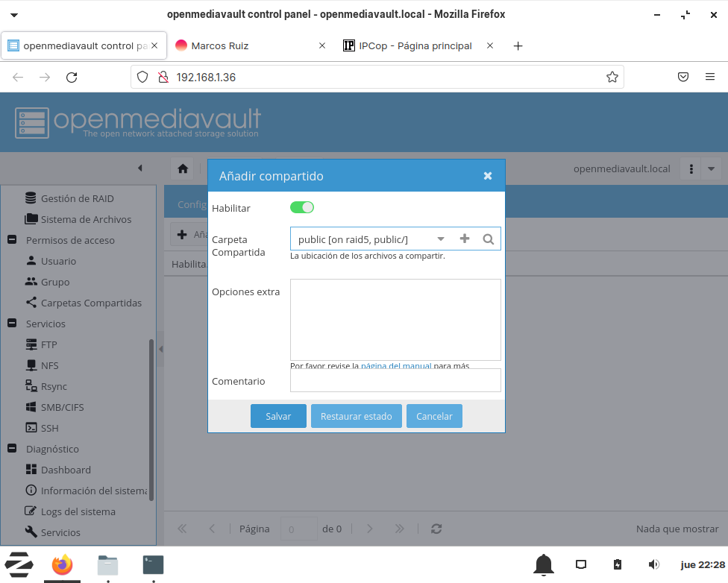The height and width of the screenshot is (583, 728).
Task: Click the home icon in the toolbar
Action: click(x=183, y=168)
